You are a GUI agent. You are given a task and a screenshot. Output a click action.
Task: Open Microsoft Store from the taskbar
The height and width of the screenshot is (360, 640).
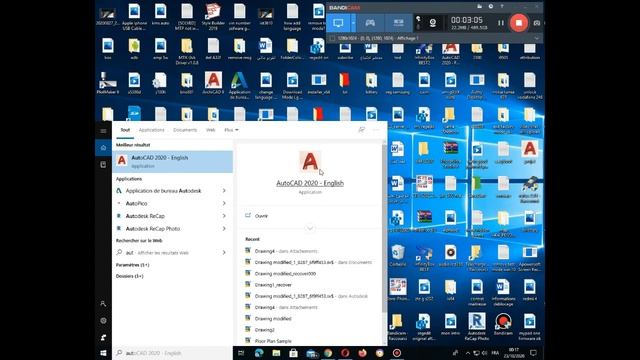point(293,353)
